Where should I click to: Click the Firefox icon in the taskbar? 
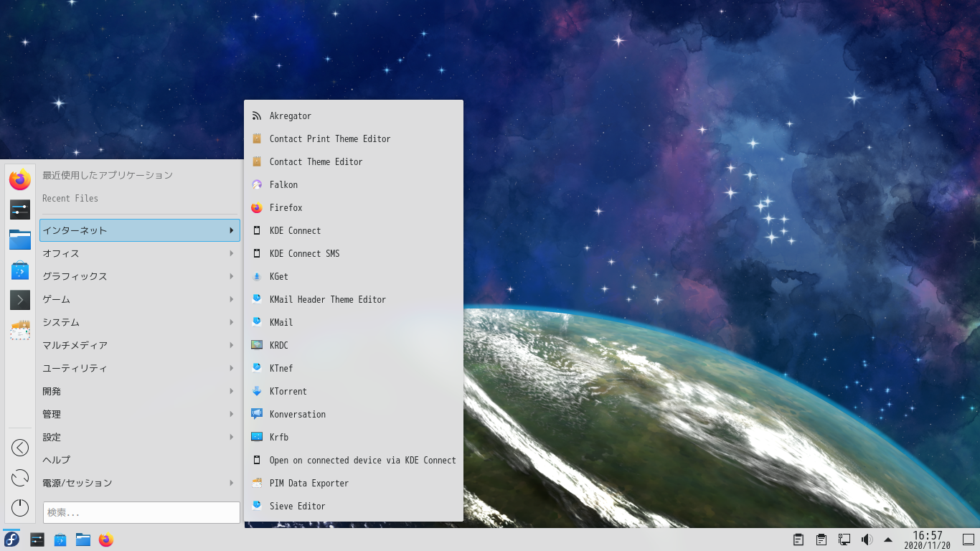coord(106,540)
